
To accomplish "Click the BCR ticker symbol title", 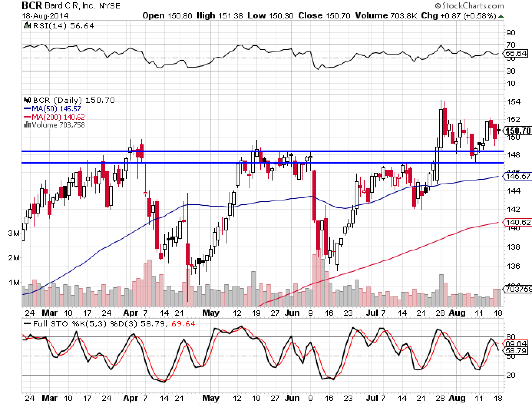I will (32, 5).
